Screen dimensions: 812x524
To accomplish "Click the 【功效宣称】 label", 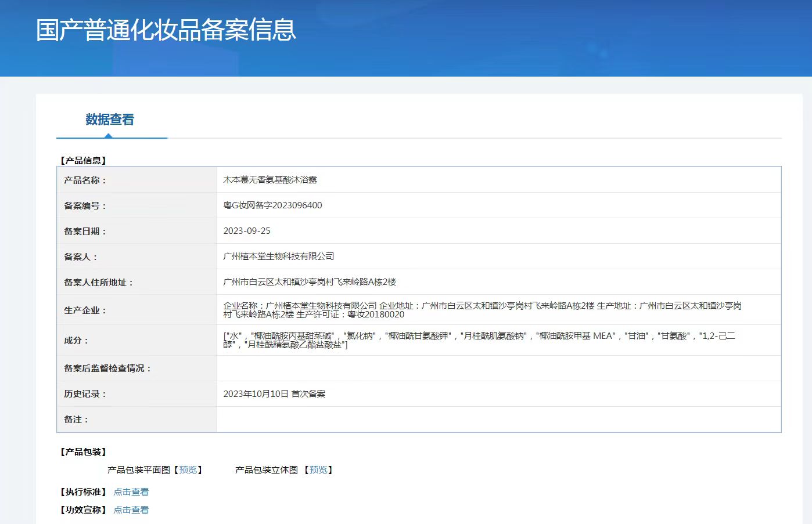I will pos(83,510).
